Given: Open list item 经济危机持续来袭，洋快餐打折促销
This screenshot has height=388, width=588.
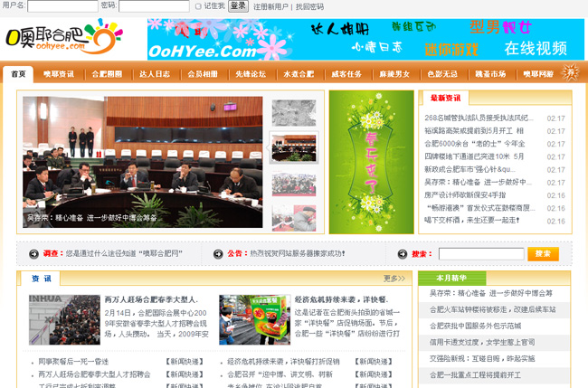Looking at the screenshot, I should click(x=283, y=362).
